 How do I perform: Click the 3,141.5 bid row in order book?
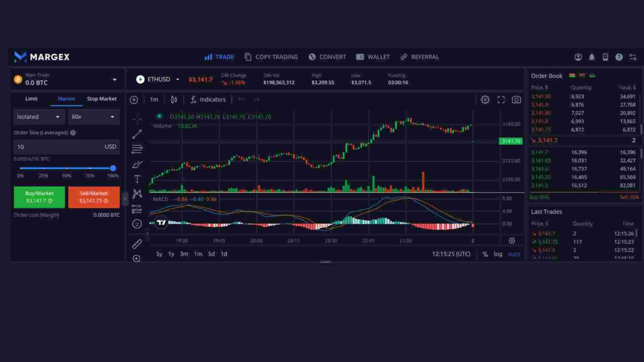(583, 185)
